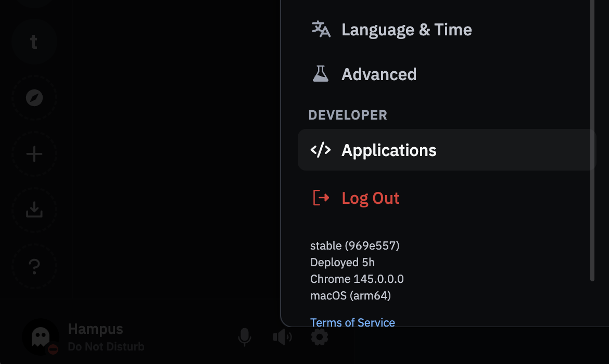Click the plus icon to add a community
This screenshot has height=364, width=609.
click(x=34, y=154)
